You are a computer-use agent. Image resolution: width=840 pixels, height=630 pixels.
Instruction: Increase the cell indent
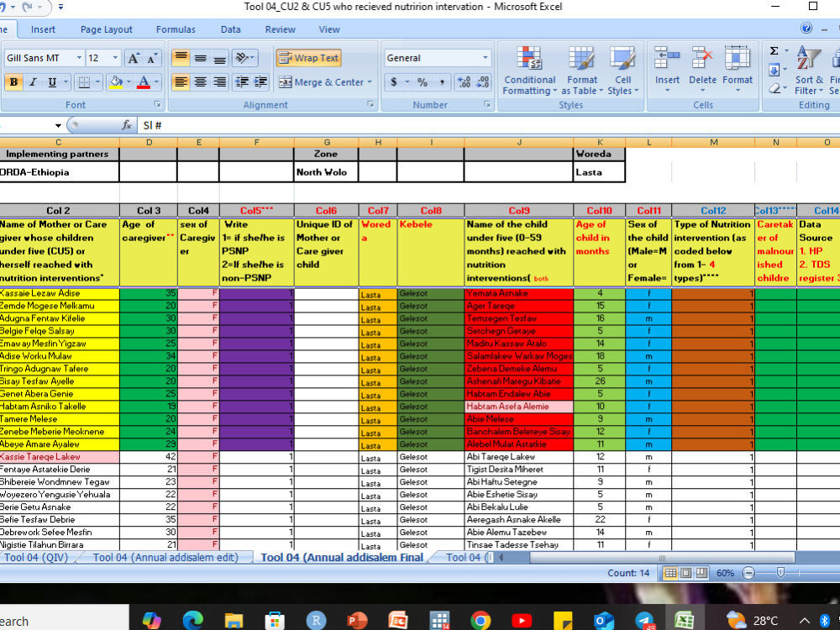point(261,82)
